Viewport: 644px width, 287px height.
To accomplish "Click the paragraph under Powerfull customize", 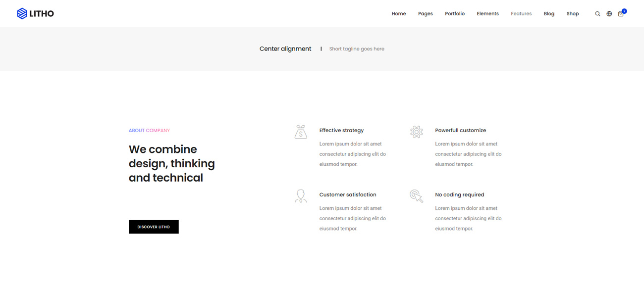I will pos(468,154).
